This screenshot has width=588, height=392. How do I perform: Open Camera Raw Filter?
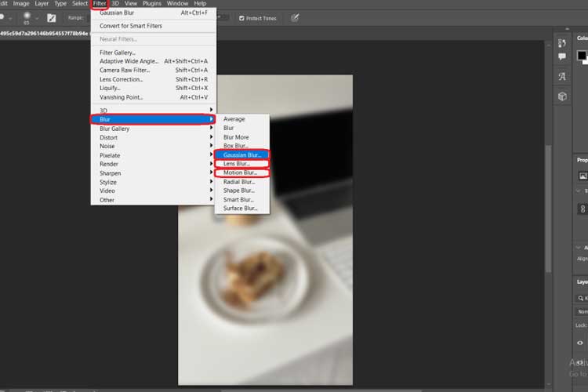click(154, 70)
